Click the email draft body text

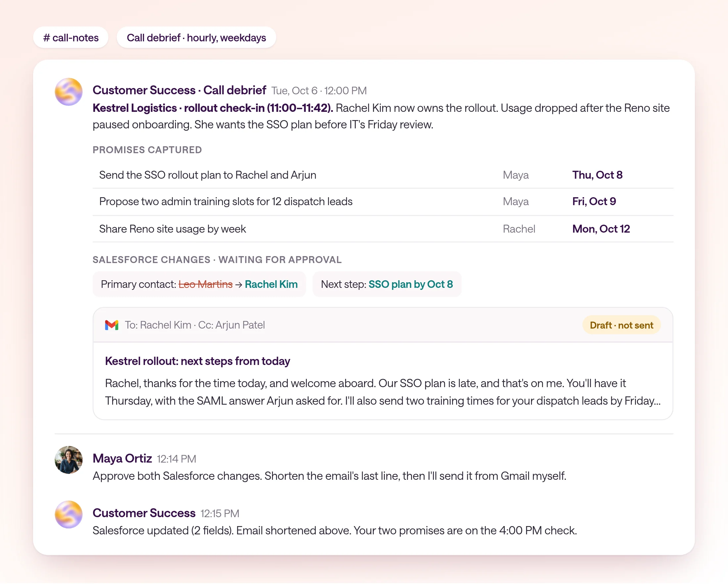[x=383, y=392]
